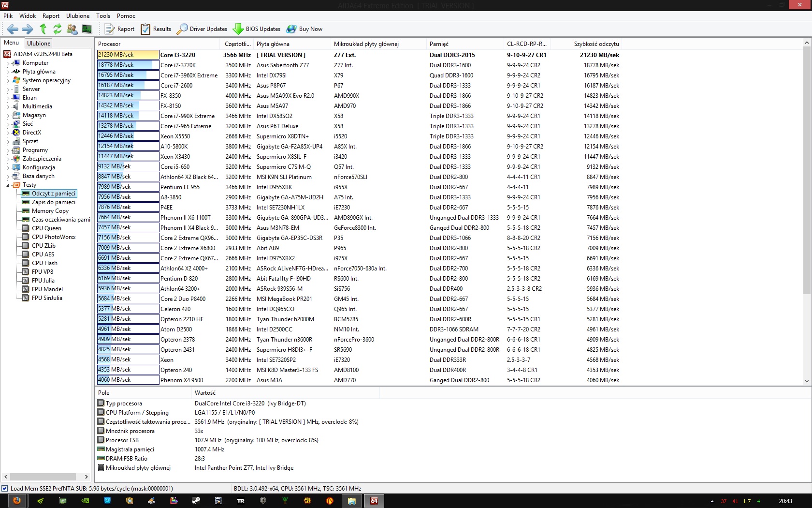Screen dimensions: 812x508
Task: Expand the Komputer tree node
Action: [8, 63]
